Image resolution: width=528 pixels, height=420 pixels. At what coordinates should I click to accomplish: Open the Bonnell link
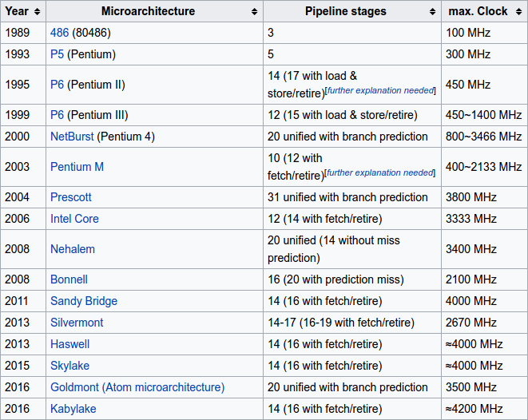point(69,279)
